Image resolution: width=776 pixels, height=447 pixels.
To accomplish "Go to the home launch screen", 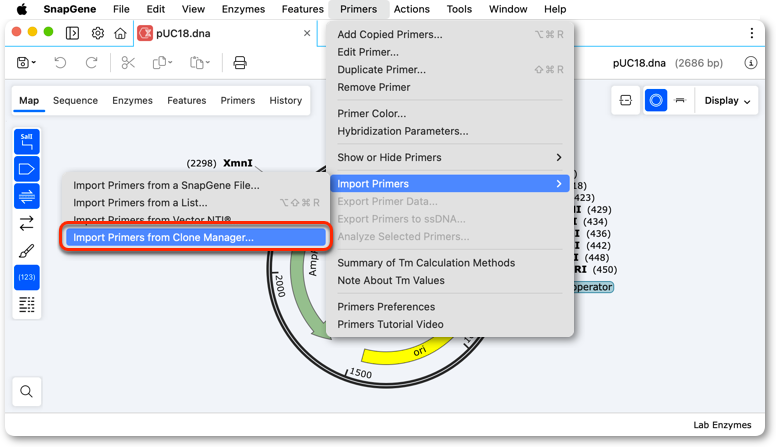I will click(x=120, y=33).
